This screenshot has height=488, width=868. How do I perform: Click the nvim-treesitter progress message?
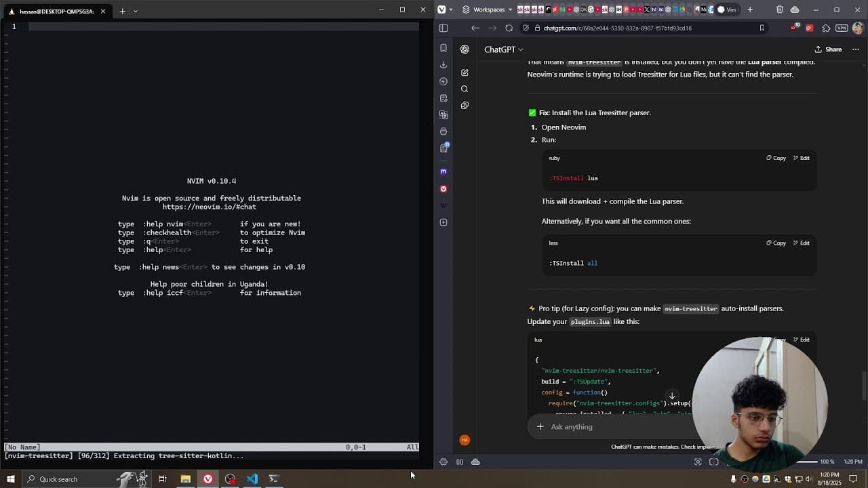(x=124, y=456)
